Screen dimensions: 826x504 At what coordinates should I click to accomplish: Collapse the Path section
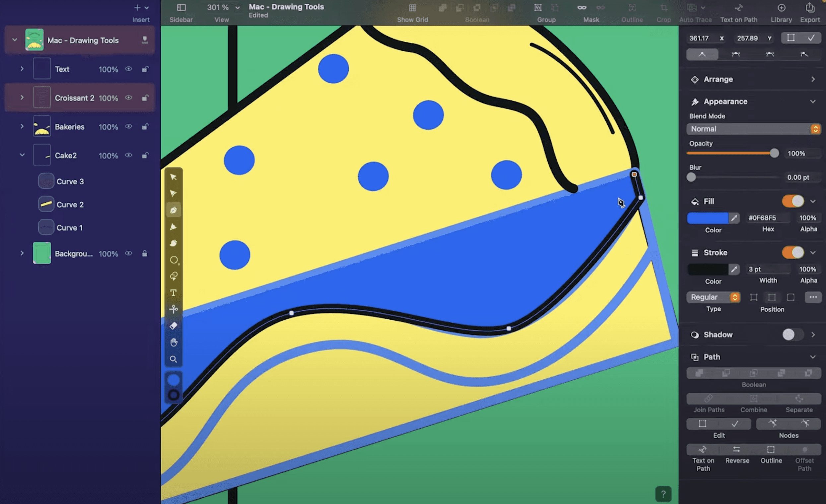[x=813, y=357]
